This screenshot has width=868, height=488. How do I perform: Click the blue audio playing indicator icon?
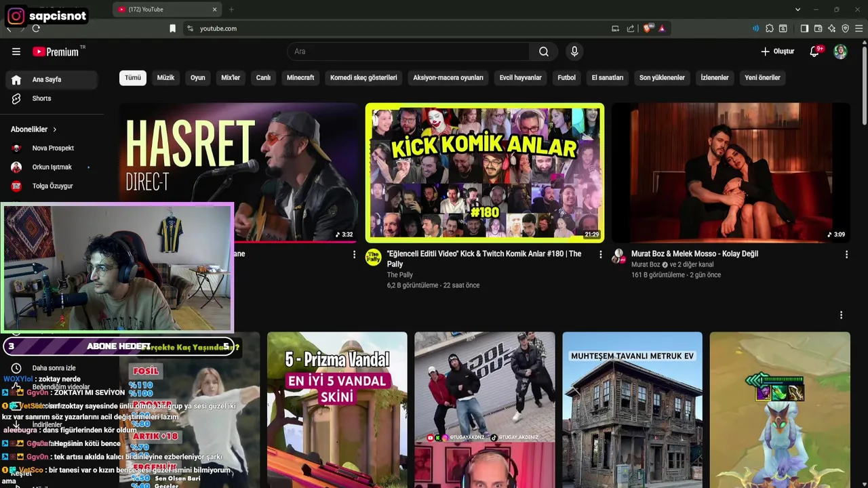pyautogui.click(x=755, y=28)
